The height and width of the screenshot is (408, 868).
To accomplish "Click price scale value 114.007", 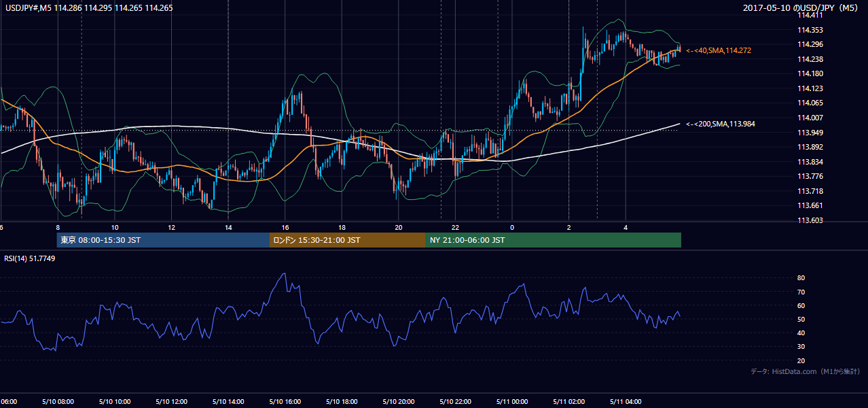I will coord(810,118).
